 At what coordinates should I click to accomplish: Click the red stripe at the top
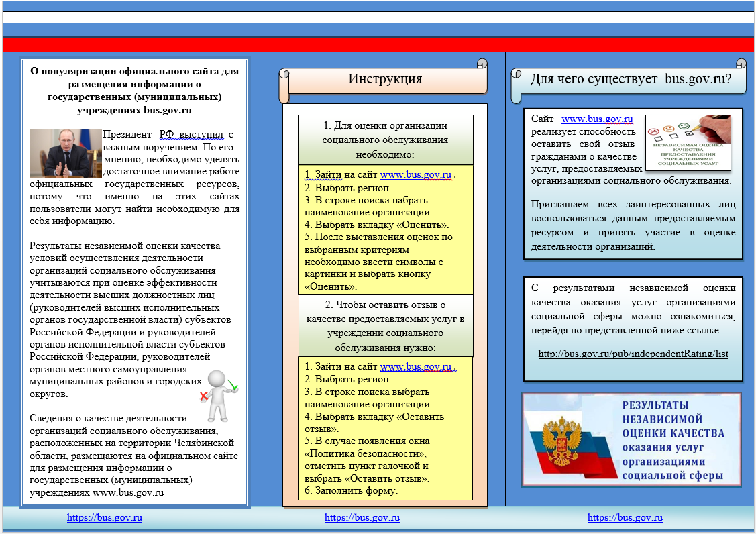click(x=378, y=44)
